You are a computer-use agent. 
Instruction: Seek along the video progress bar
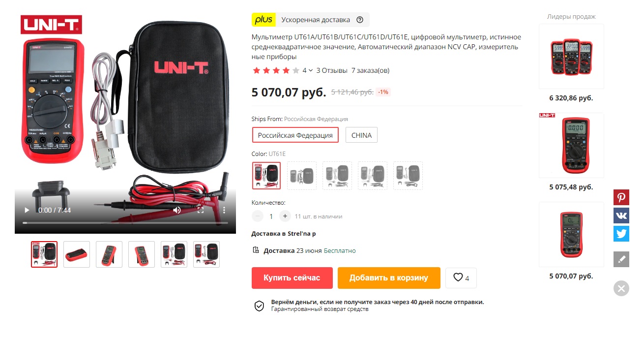pos(125,223)
